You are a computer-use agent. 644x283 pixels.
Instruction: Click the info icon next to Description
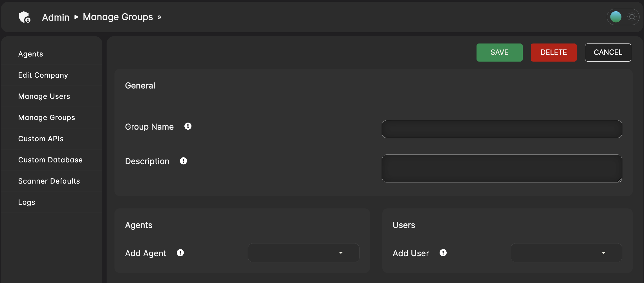[x=183, y=161]
